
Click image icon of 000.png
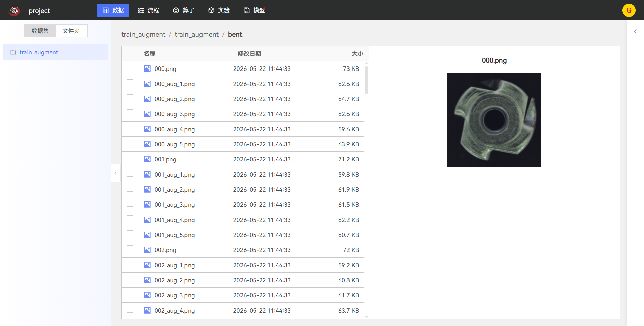pos(147,68)
